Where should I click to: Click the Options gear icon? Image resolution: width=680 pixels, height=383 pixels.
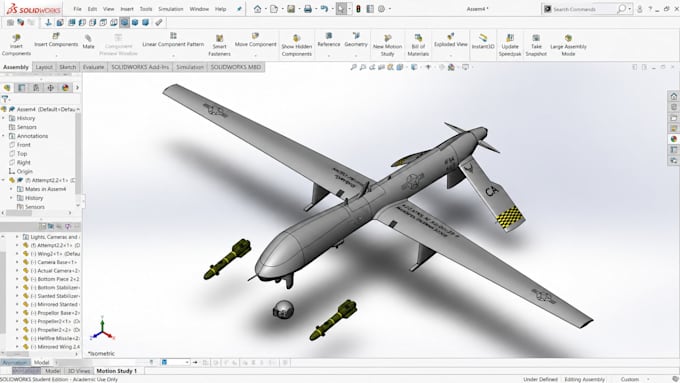point(381,9)
